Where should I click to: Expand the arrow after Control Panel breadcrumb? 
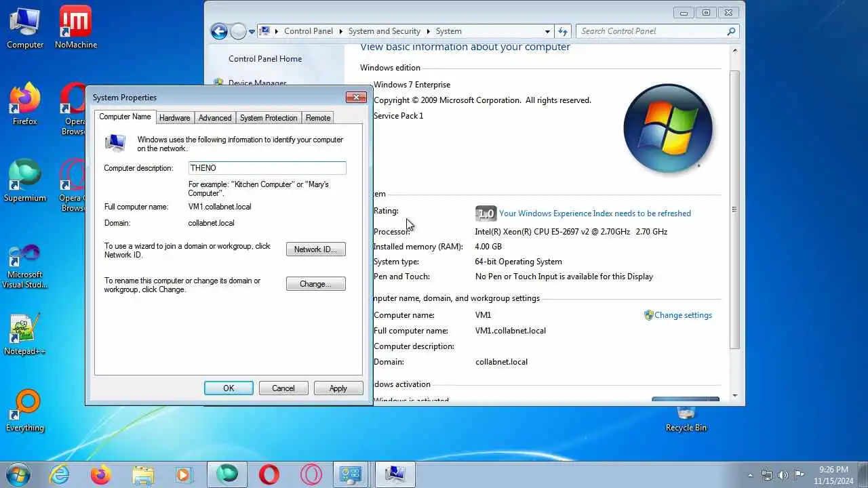pos(340,31)
